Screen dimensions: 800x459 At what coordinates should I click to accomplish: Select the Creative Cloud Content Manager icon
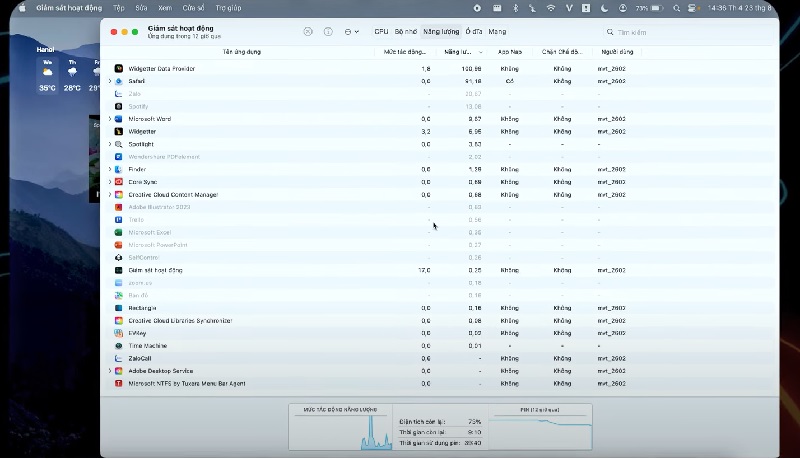coord(119,195)
